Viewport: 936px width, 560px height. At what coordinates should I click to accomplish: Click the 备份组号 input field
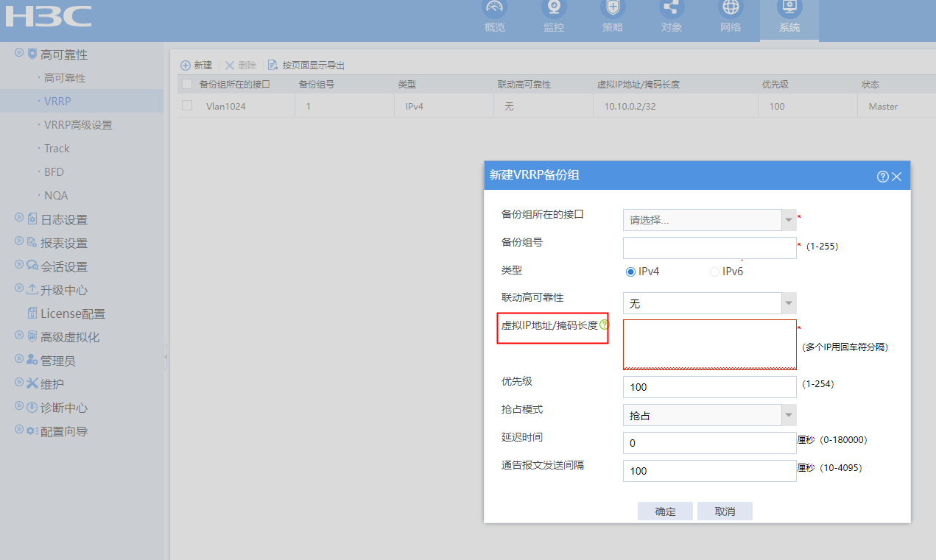(710, 248)
